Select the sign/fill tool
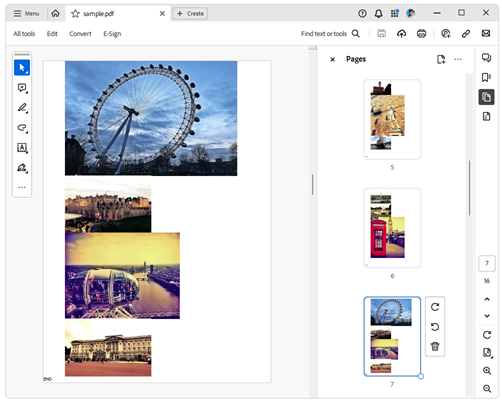 point(22,168)
